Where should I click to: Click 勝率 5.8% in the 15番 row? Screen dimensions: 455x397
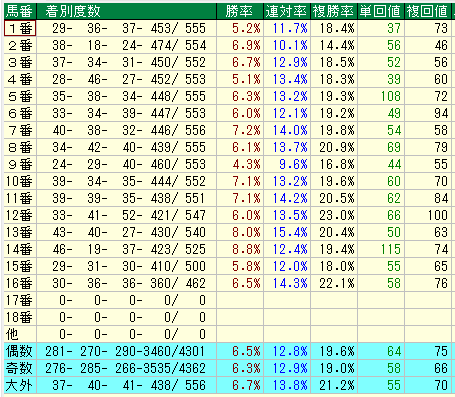246,266
